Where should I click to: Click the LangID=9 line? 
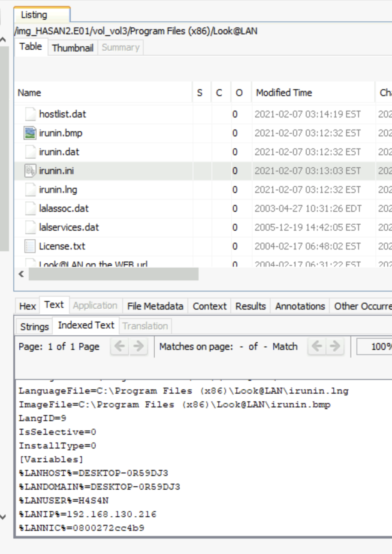point(42,418)
